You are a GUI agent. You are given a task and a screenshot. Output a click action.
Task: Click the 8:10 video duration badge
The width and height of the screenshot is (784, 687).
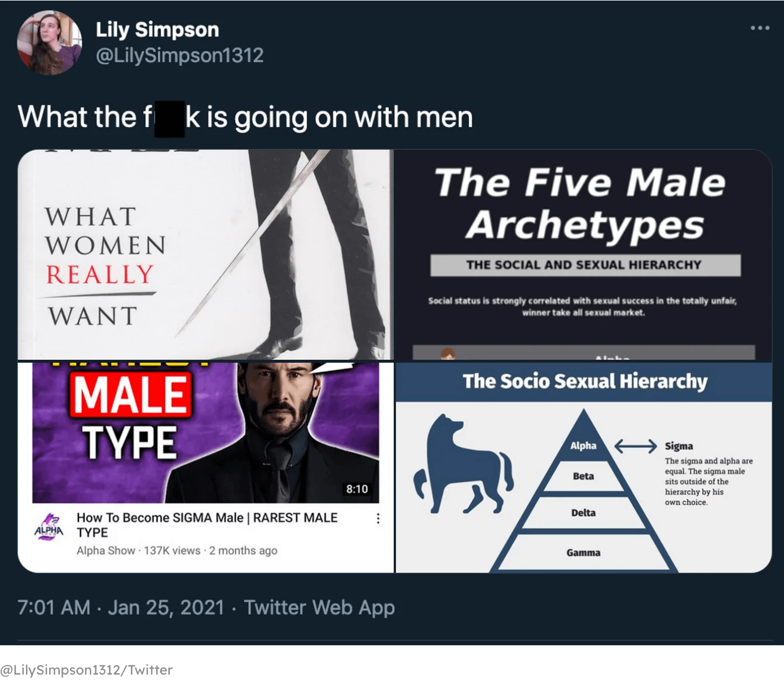tap(356, 489)
